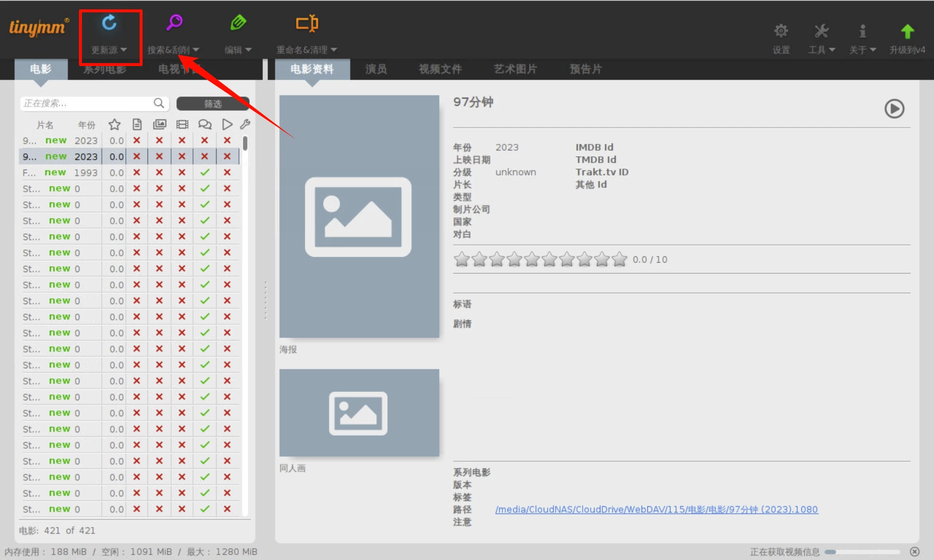Open the Trailers tab
934x560 pixels.
tap(586, 70)
